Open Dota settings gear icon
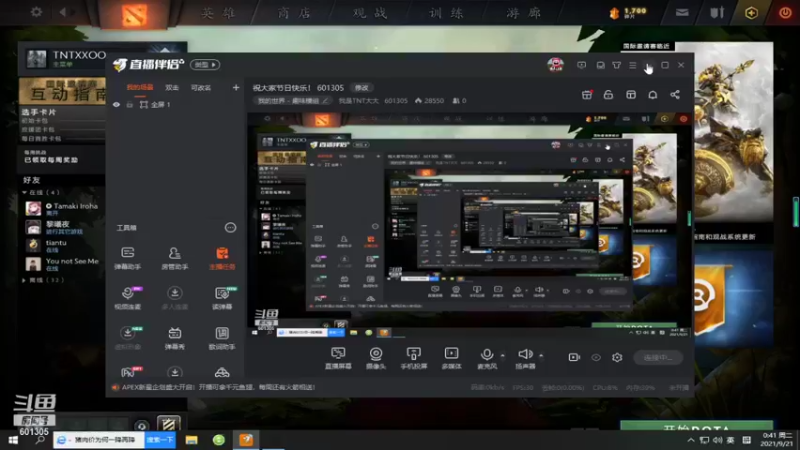 click(36, 12)
